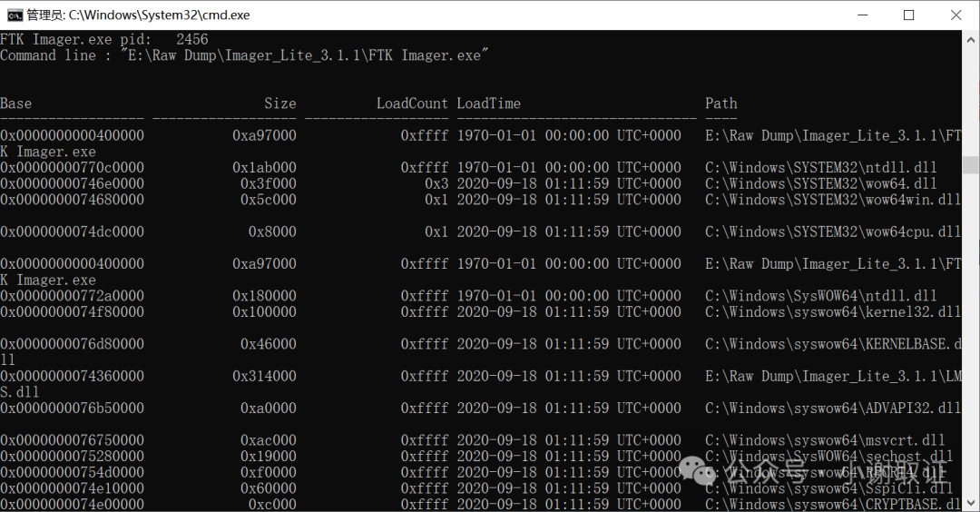
Task: Minimize the cmd.exe window
Action: (x=863, y=15)
